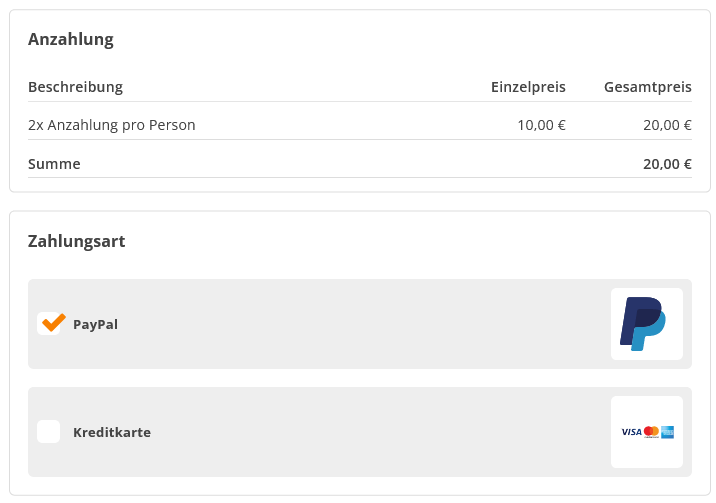This screenshot has width=716, height=503.
Task: Uncheck the orange PayPal checkbox
Action: [x=49, y=324]
